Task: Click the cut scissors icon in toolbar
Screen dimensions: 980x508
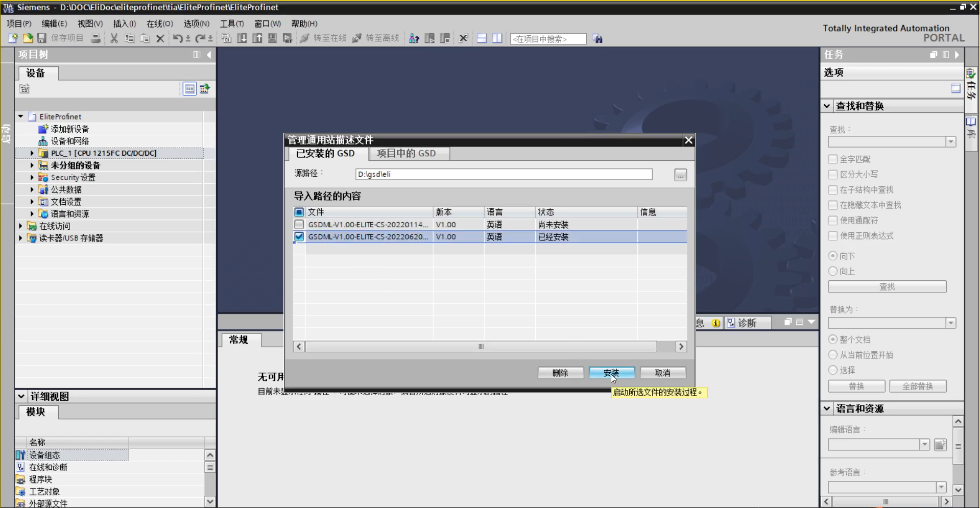Action: pyautogui.click(x=114, y=38)
